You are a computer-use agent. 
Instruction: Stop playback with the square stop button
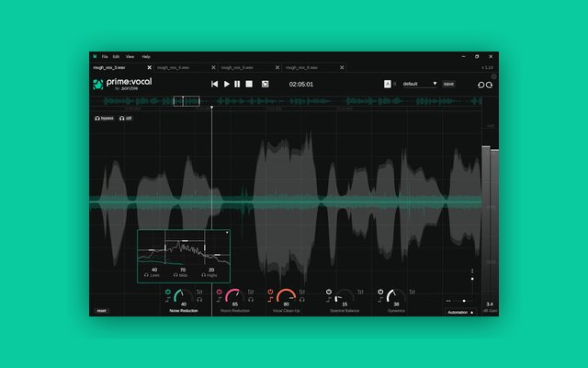point(249,84)
